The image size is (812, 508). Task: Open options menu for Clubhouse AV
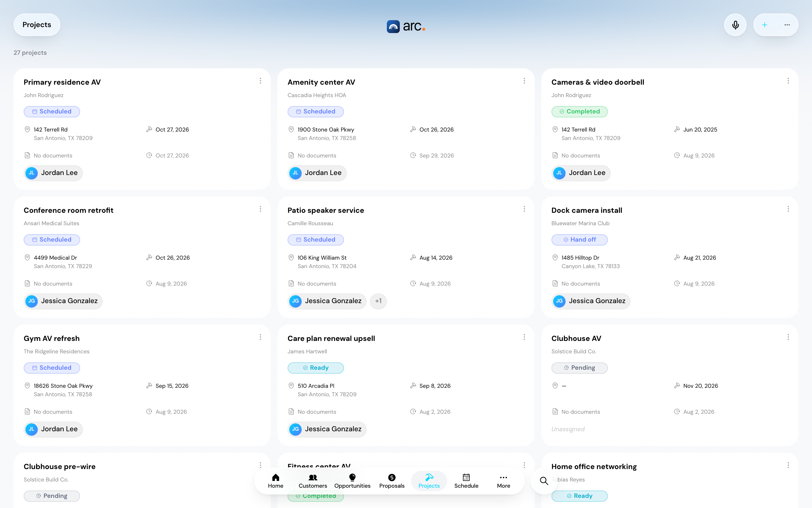(788, 337)
